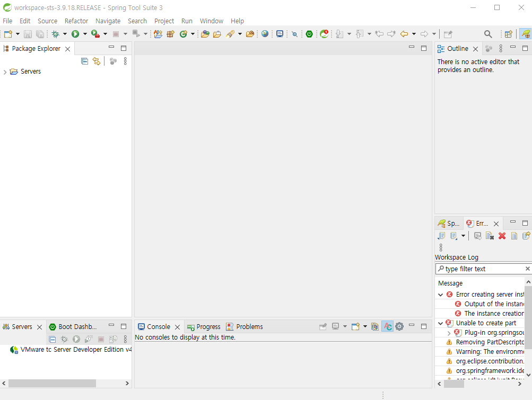Delete Log with the red X icon
This screenshot has width=532, height=400.
point(502,236)
